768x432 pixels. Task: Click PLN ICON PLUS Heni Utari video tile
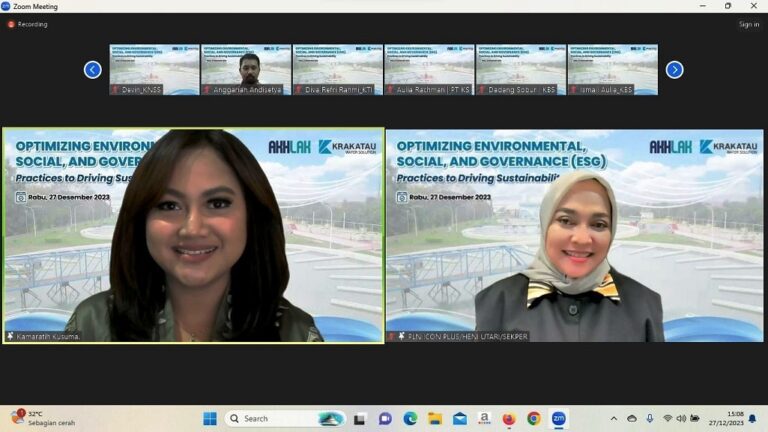(575, 236)
